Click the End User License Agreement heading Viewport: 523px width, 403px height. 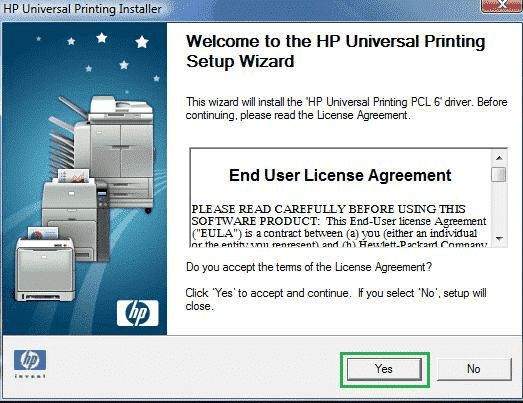tap(340, 175)
